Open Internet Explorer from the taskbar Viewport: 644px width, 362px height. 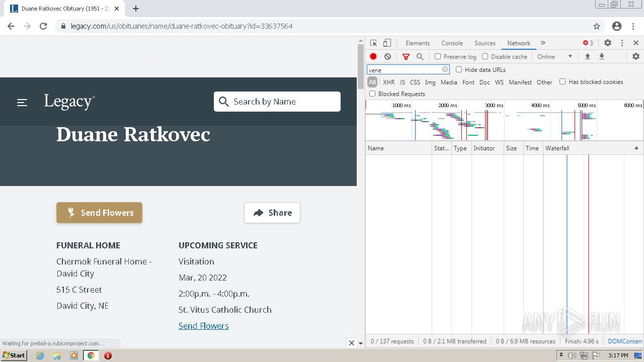[x=40, y=355]
